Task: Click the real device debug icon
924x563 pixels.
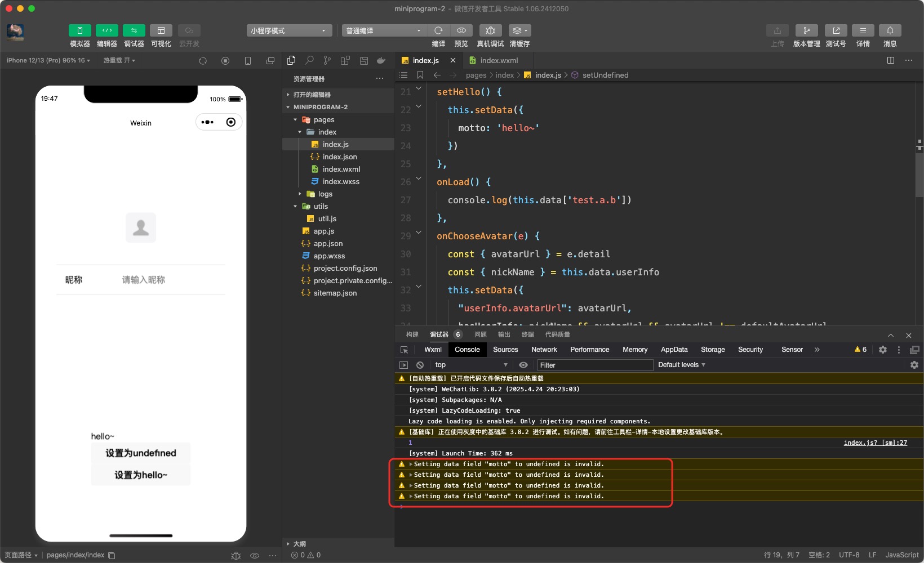Action: [490, 30]
